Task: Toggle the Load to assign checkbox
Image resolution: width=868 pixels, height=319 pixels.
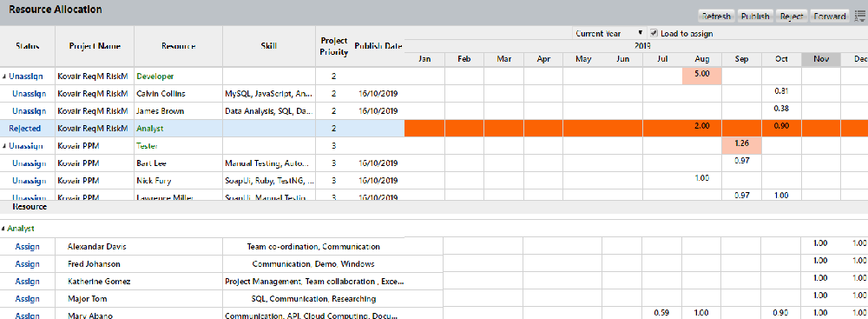Action: [x=654, y=33]
